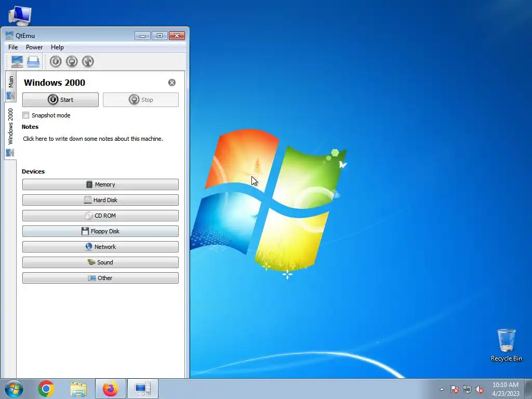Click the power on toolbar icon

pos(55,61)
